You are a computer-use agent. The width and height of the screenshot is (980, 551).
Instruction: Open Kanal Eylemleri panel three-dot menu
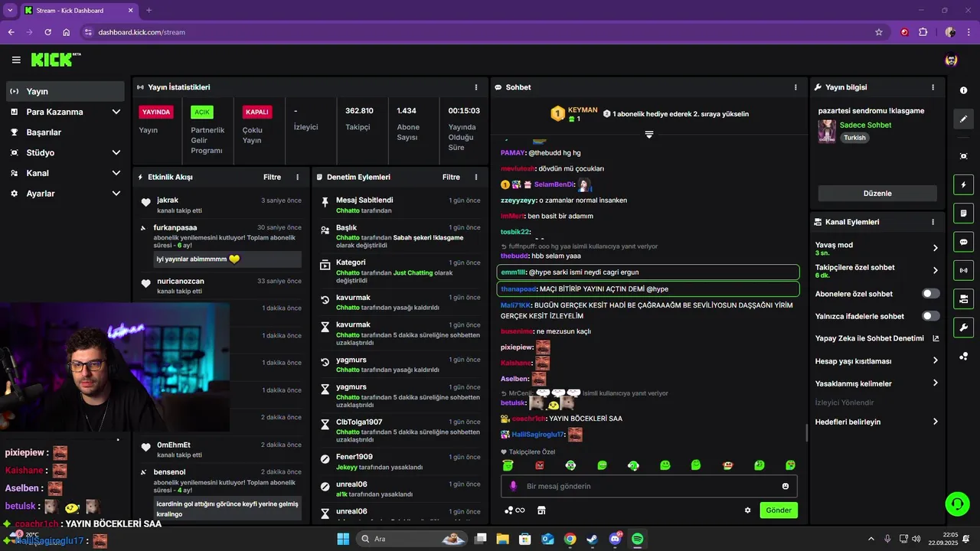click(933, 222)
